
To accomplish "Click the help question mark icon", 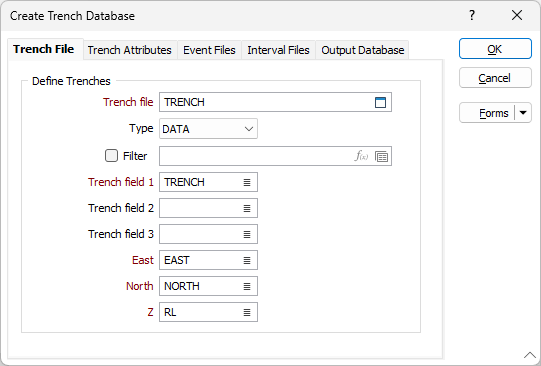I will (x=472, y=15).
